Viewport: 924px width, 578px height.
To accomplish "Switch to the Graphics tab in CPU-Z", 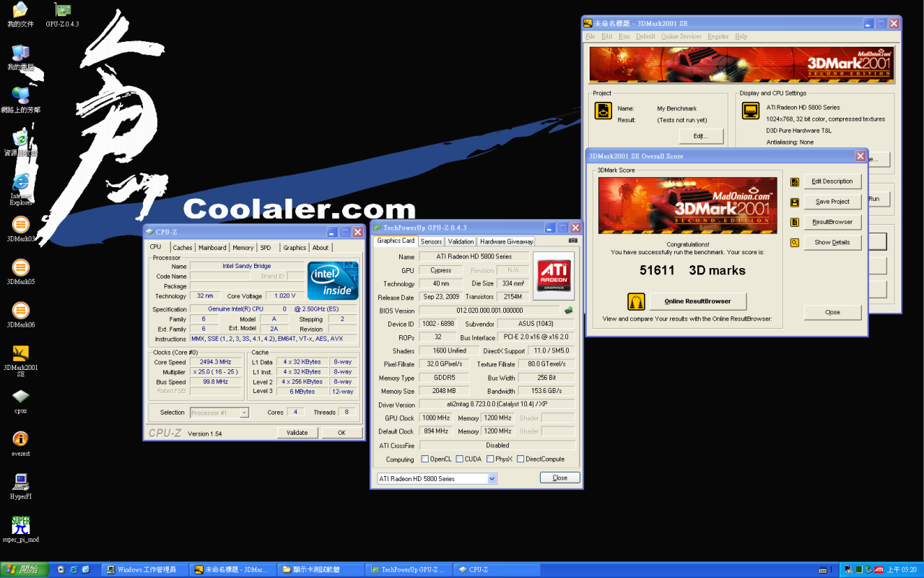I will [295, 248].
